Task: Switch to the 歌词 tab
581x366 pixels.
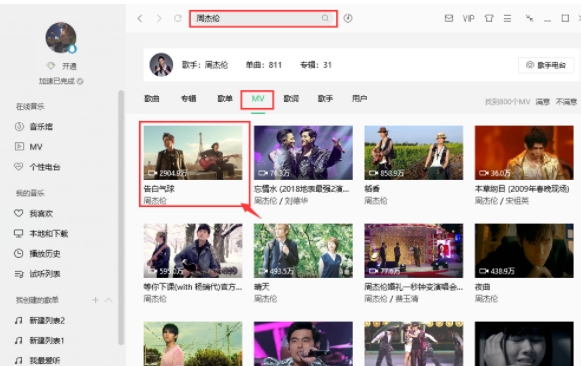Action: pos(291,99)
